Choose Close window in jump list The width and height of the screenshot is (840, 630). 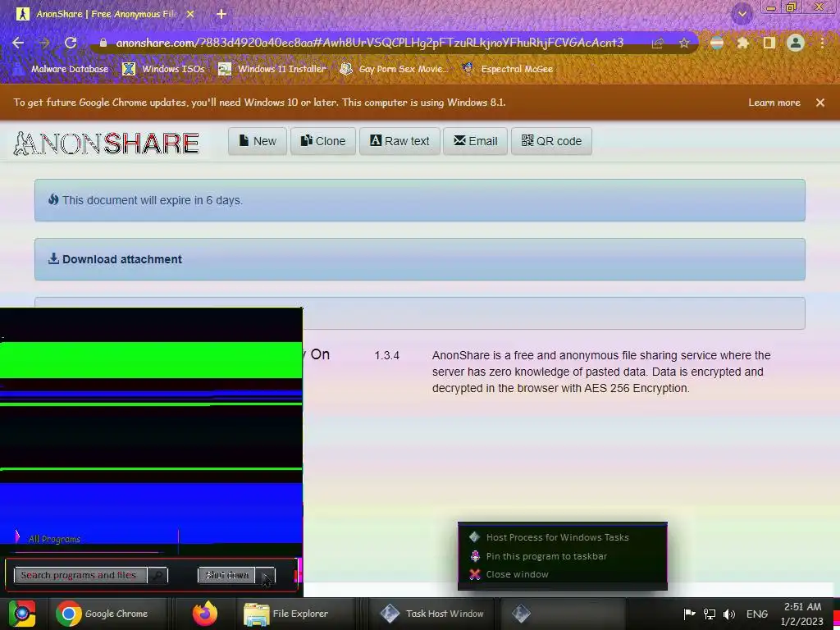[x=563, y=574]
